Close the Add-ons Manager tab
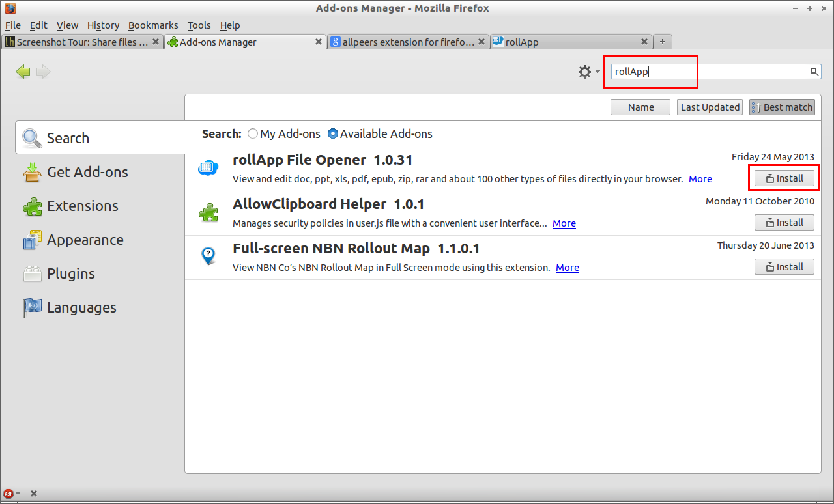 click(319, 42)
